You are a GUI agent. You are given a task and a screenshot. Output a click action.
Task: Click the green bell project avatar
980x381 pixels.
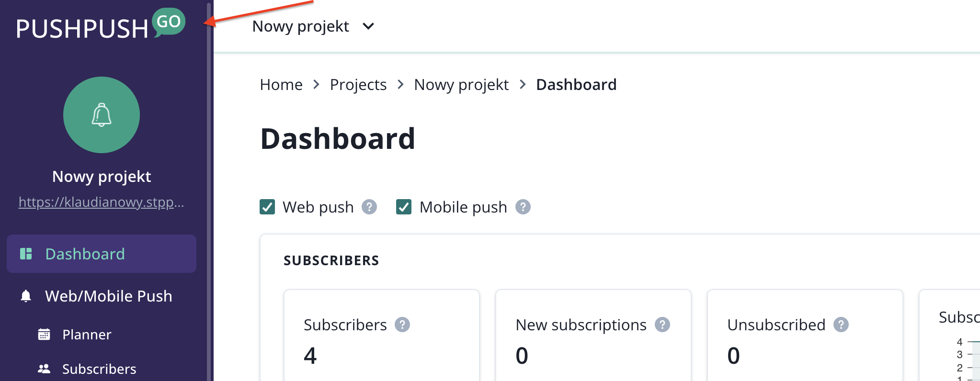tap(102, 115)
